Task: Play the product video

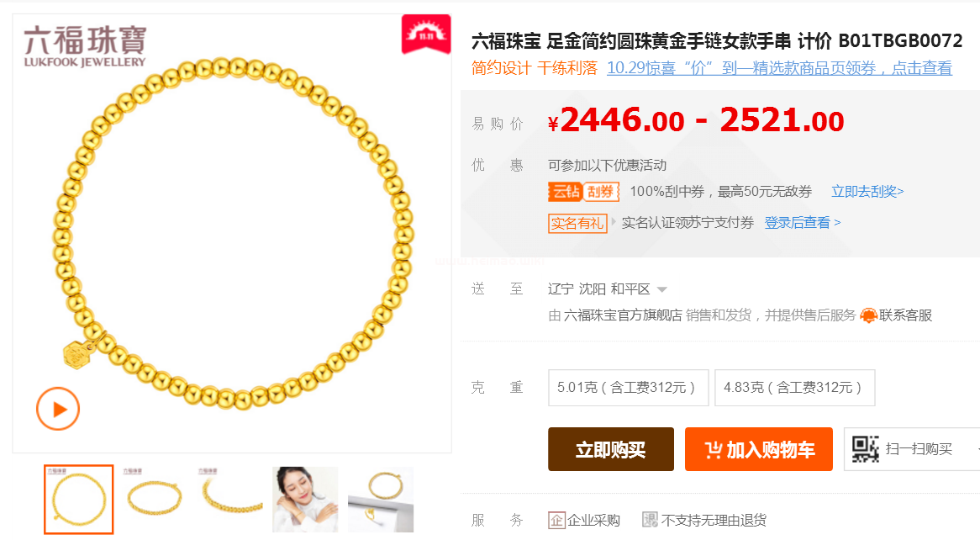Action: coord(57,409)
